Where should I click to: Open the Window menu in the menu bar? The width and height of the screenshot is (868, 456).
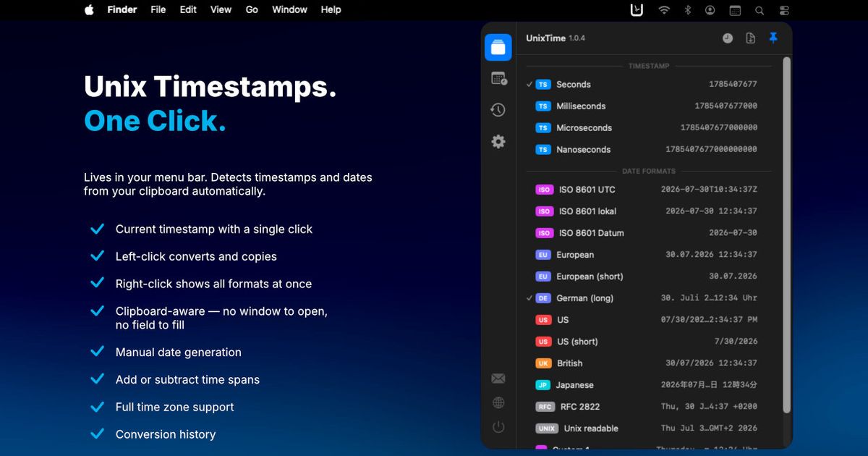pos(289,10)
